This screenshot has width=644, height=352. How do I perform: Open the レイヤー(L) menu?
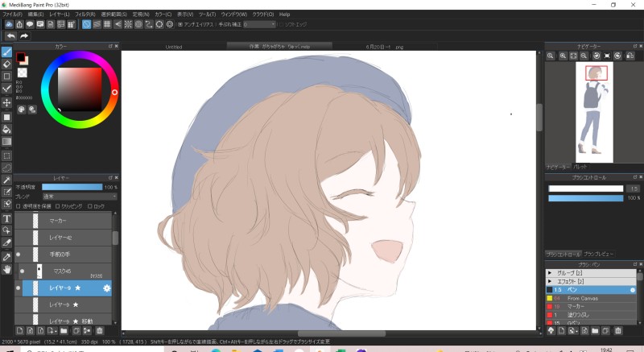click(60, 14)
